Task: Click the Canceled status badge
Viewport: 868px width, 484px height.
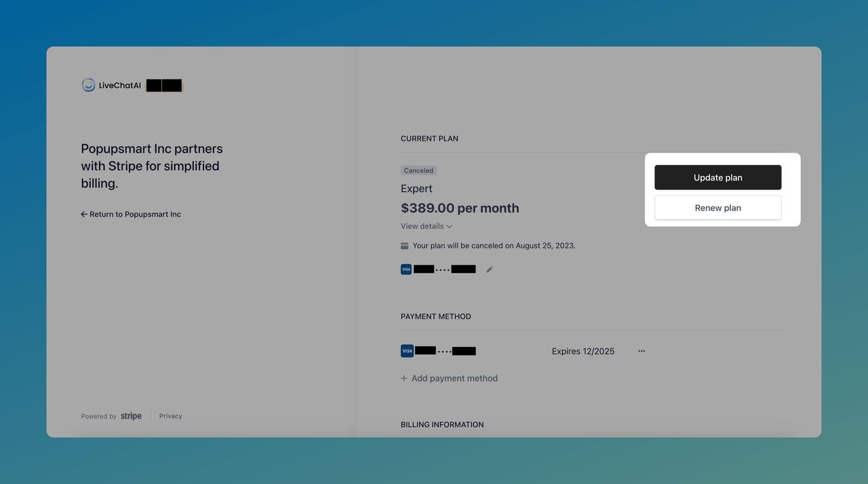Action: coord(418,170)
